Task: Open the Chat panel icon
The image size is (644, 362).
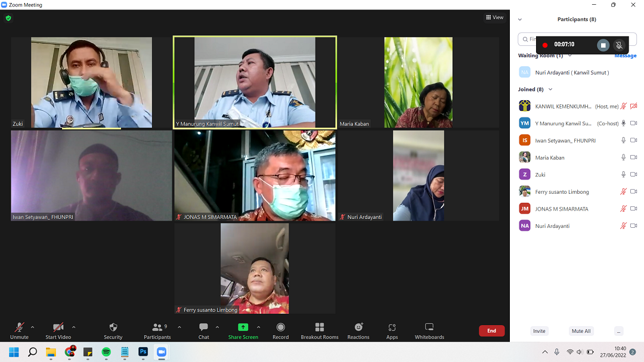Action: tap(203, 327)
